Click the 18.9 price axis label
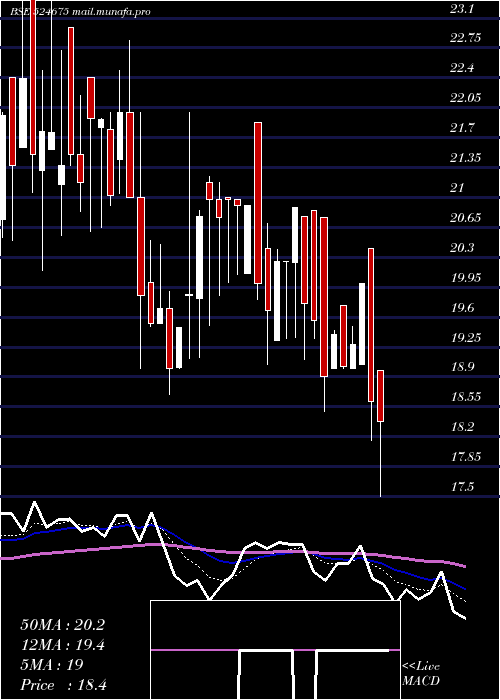This screenshot has width=500, height=700. point(462,367)
